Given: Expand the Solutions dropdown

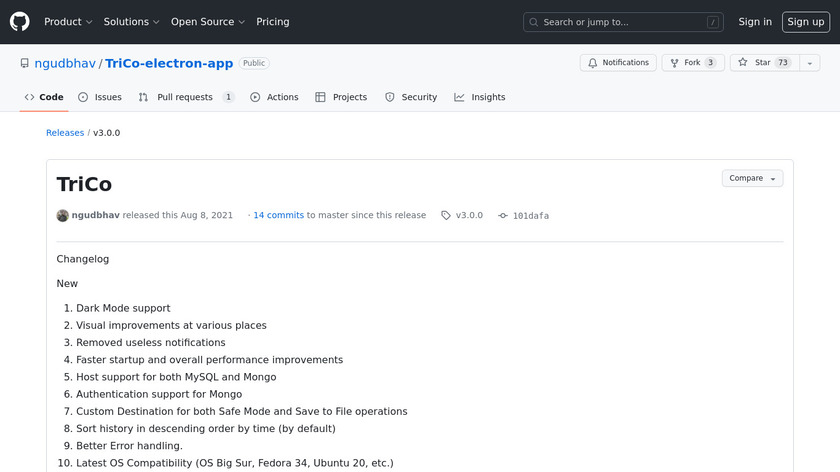Looking at the screenshot, I should click(x=131, y=22).
